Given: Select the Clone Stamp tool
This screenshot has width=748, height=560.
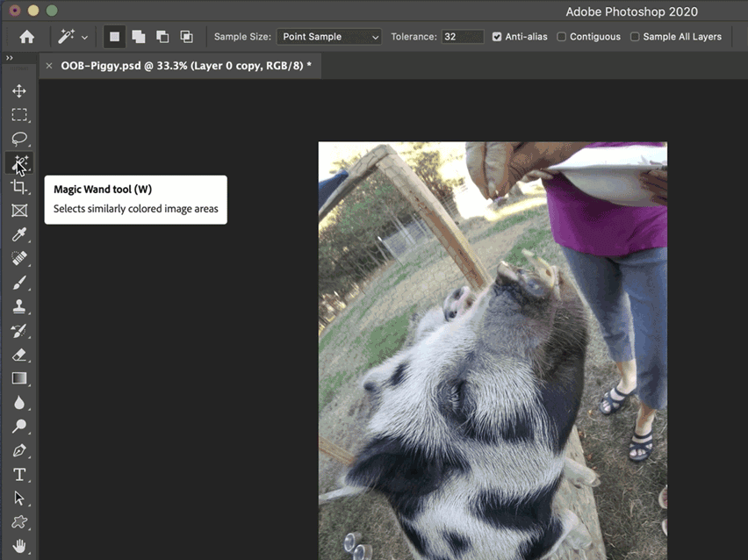Looking at the screenshot, I should coord(19,306).
